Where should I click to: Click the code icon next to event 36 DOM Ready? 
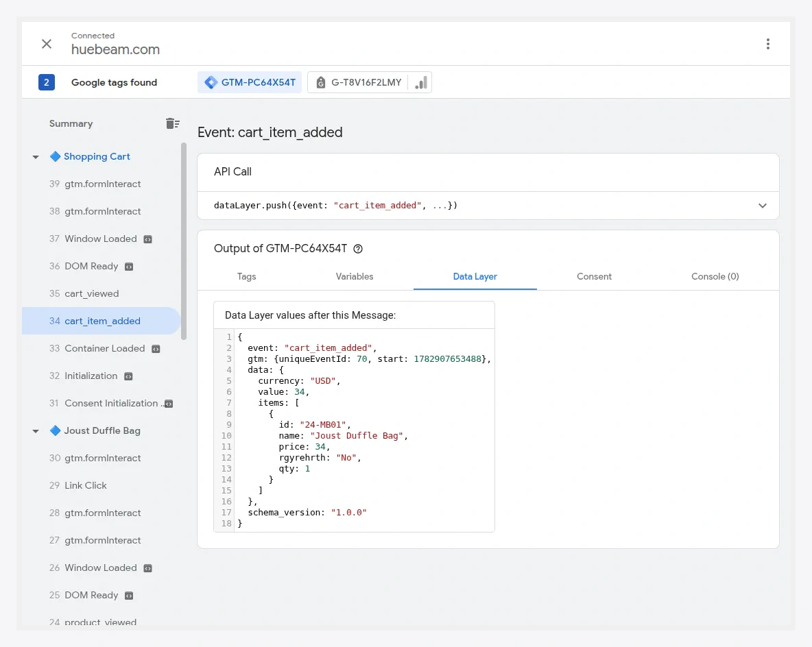pyautogui.click(x=129, y=267)
